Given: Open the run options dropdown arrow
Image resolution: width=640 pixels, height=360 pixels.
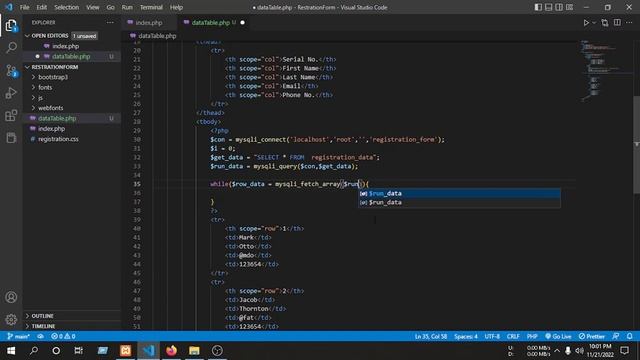Looking at the screenshot, I should click(x=594, y=23).
